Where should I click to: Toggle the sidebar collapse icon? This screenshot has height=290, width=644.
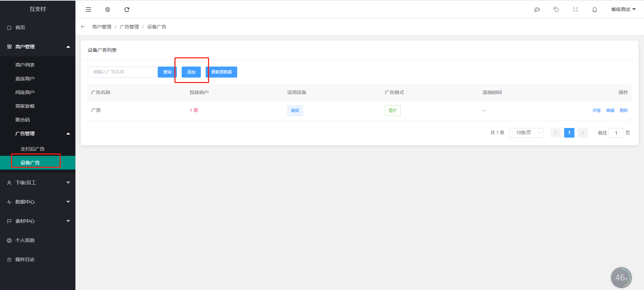click(88, 10)
